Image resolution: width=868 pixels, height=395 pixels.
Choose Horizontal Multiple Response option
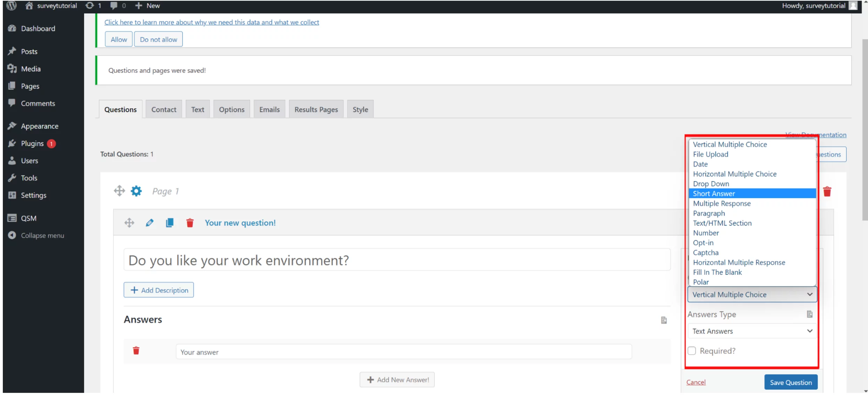tap(752, 262)
